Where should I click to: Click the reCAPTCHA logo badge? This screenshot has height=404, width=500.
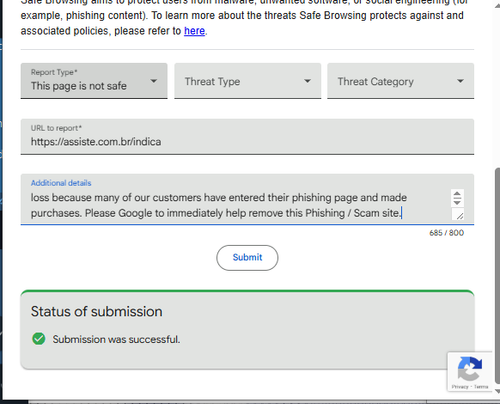(x=470, y=368)
